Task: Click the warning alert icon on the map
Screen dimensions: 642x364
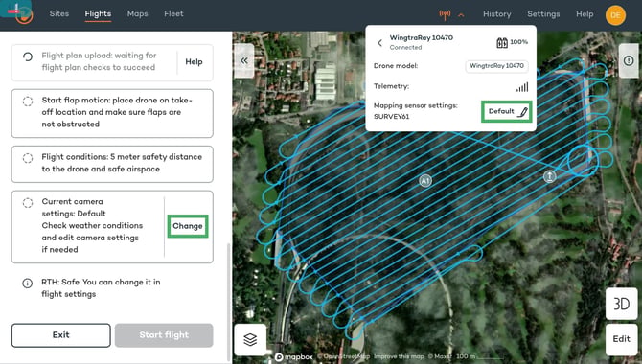Action: (x=629, y=61)
